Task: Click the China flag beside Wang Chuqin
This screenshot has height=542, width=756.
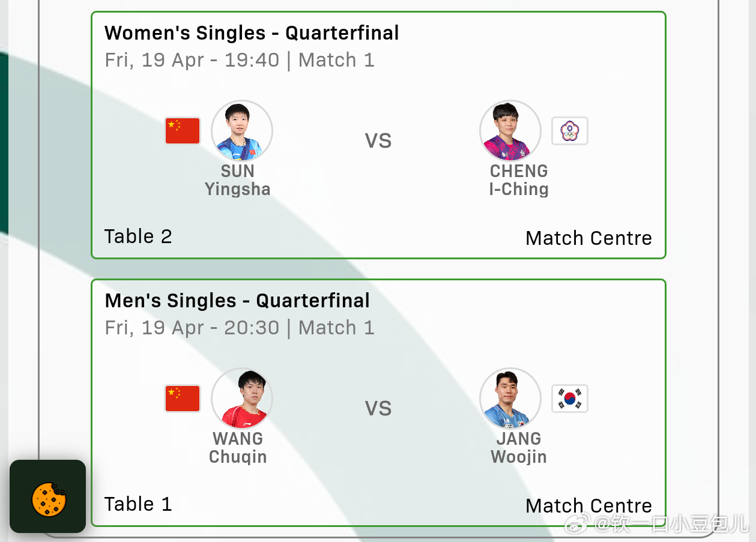Action: tap(183, 399)
